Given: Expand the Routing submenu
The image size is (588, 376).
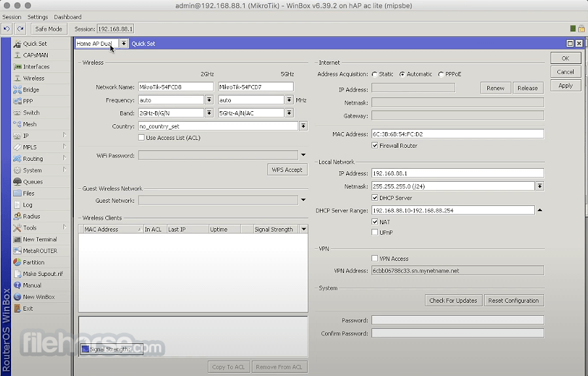Looking at the screenshot, I should click(65, 158).
